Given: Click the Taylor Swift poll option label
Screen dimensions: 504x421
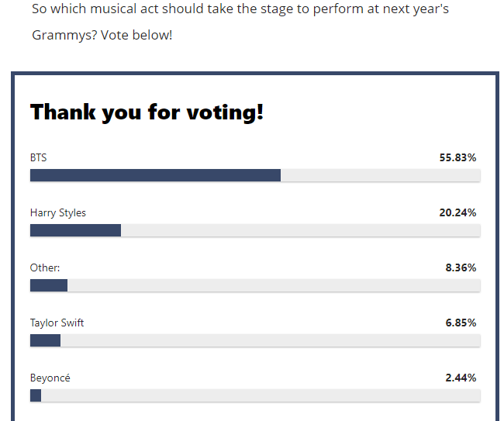Looking at the screenshot, I should pyautogui.click(x=57, y=323).
